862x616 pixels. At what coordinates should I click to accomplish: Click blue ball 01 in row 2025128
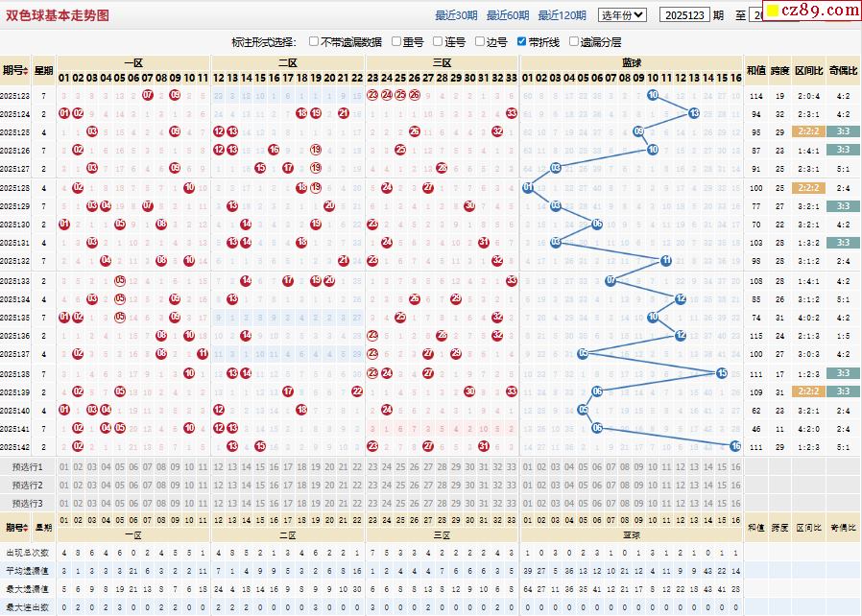(x=528, y=187)
